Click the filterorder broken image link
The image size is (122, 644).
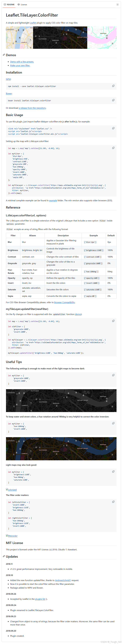pyautogui.click(x=12, y=536)
